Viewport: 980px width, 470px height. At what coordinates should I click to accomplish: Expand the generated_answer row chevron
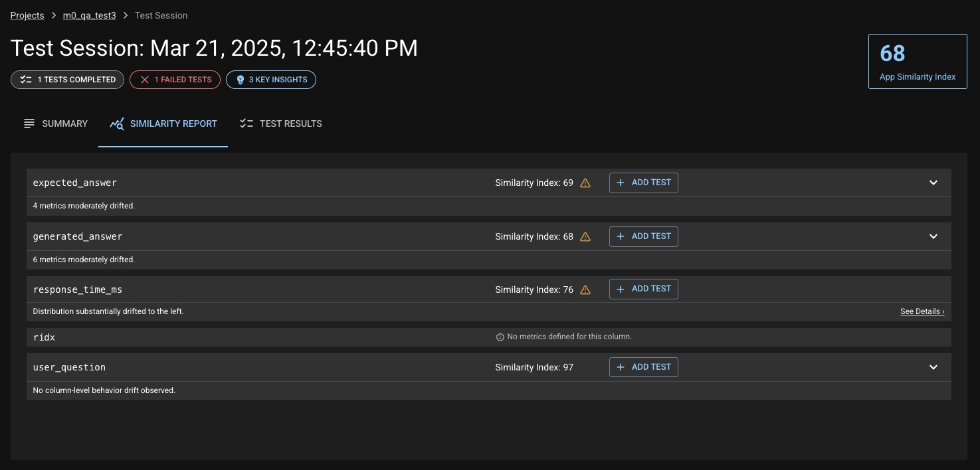point(933,236)
